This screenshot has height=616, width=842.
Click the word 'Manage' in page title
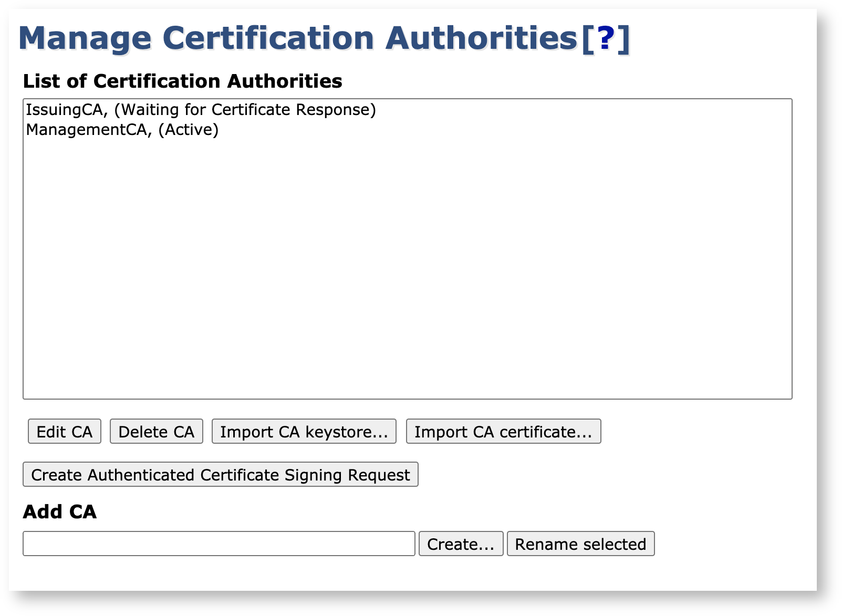coord(85,38)
